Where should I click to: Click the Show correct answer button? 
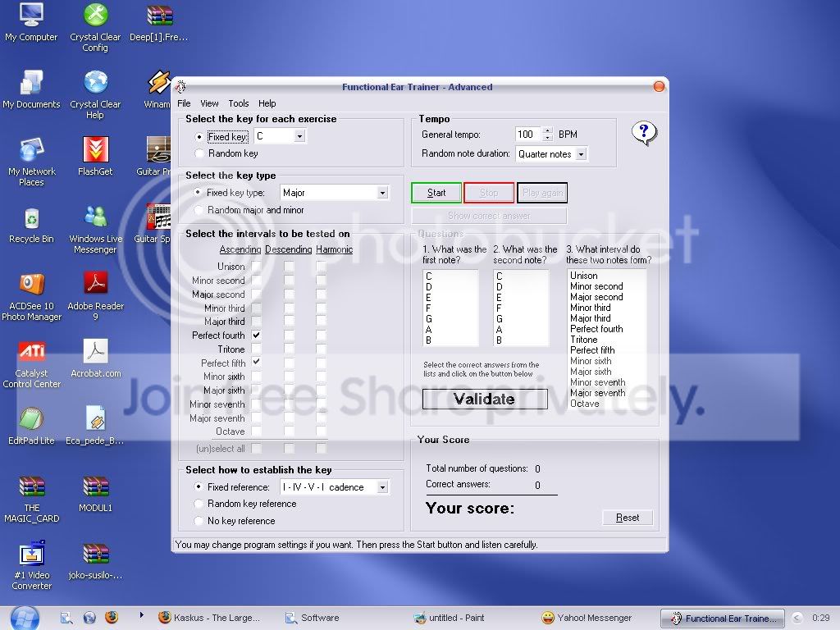489,216
